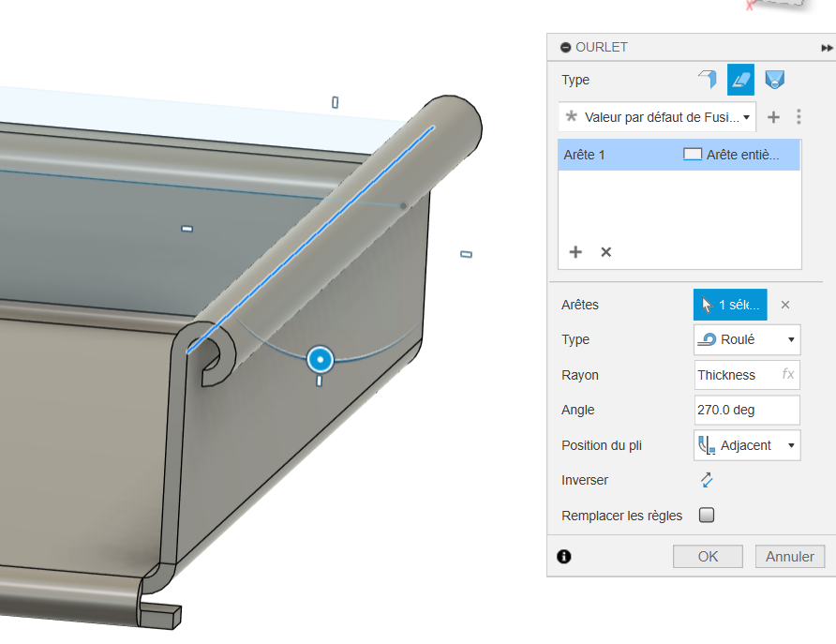Open the three-dot options menu
Screen dimensions: 836x644
pos(799,117)
